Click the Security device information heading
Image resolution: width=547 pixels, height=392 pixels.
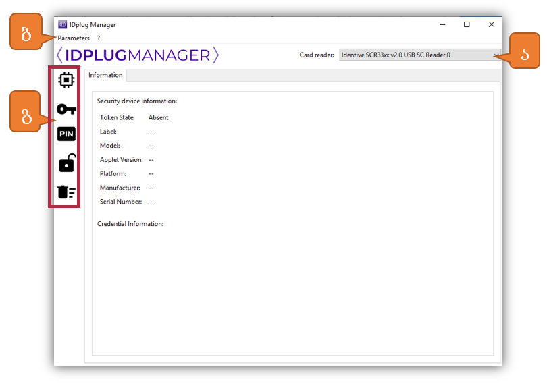[x=137, y=101]
